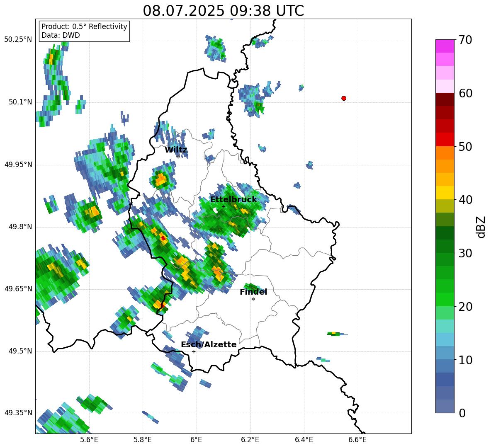Click the orange storm core south of Wiltz
Viewport: 491px width, 448px height.
click(x=160, y=180)
